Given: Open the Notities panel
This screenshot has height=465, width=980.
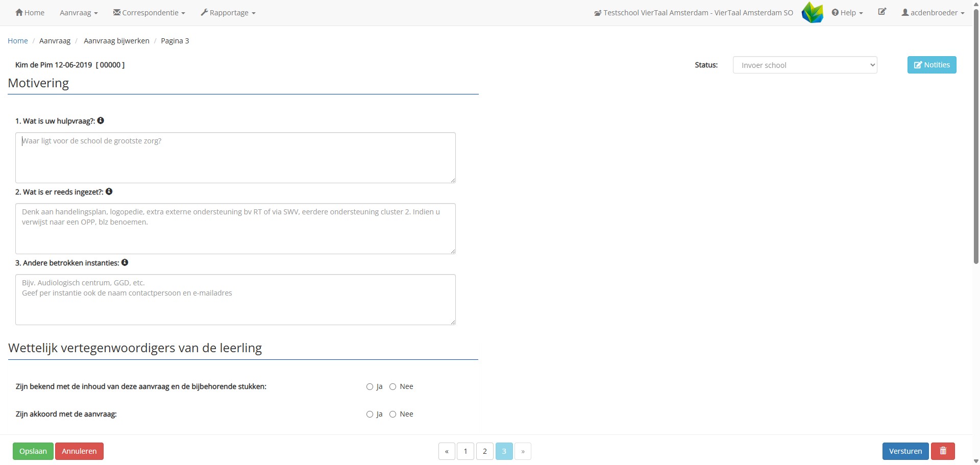Looking at the screenshot, I should [932, 65].
